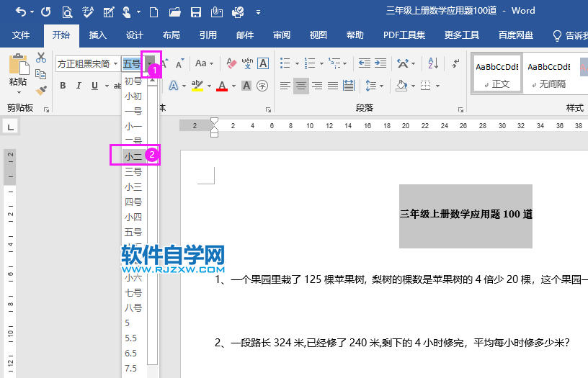Screen dimensions: 588x378
Task: Apply yellow text highlight color
Action: [197, 86]
